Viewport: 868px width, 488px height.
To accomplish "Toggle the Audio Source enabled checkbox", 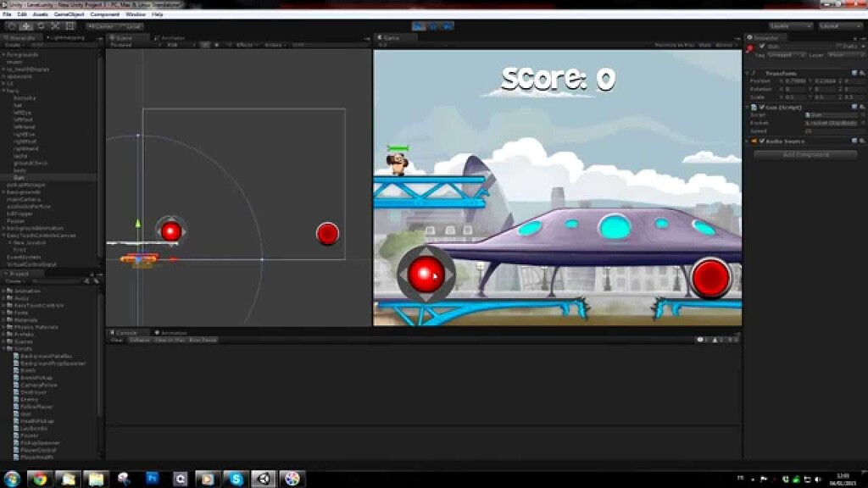I will (763, 141).
